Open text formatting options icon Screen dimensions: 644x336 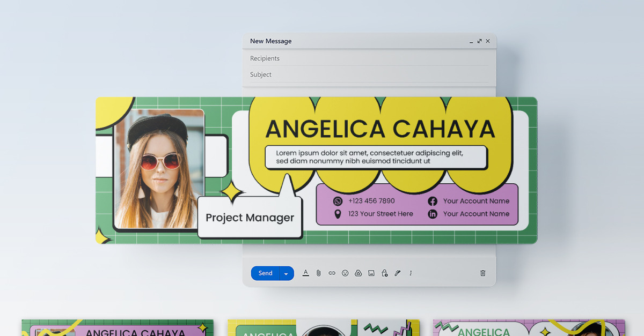pyautogui.click(x=306, y=273)
